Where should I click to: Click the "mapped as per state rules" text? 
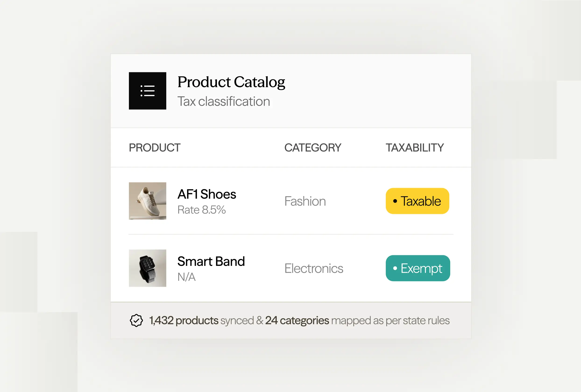coord(390,321)
